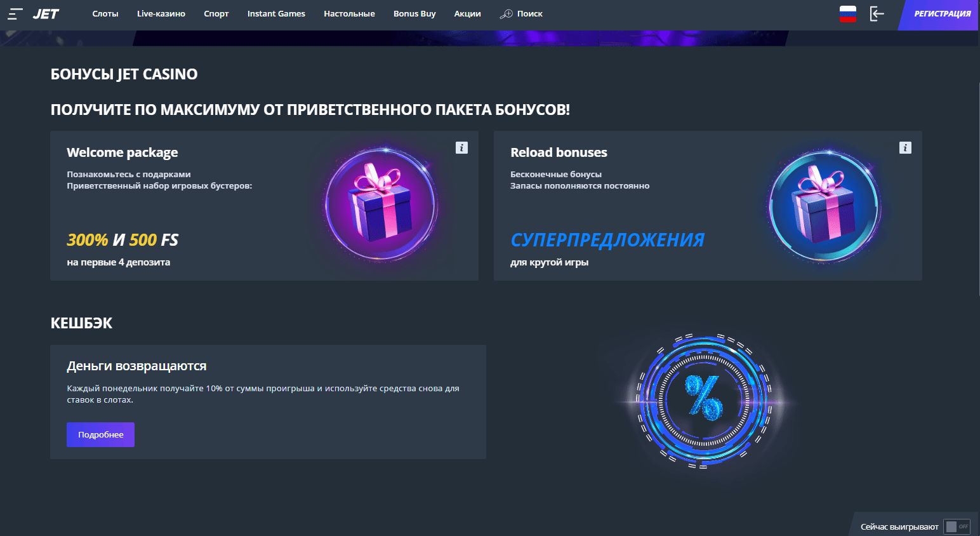Open Welcome package info icon

pos(461,147)
